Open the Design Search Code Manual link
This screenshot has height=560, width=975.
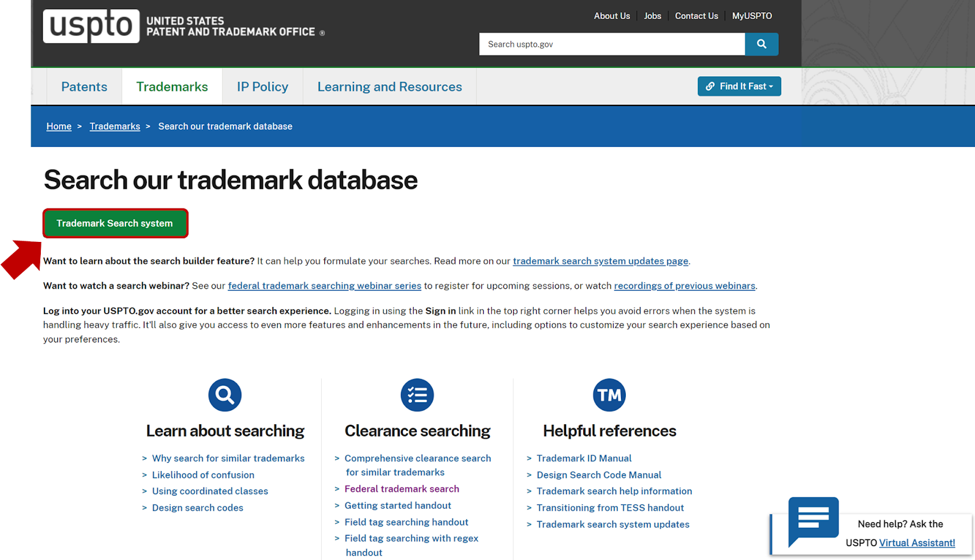coord(598,475)
